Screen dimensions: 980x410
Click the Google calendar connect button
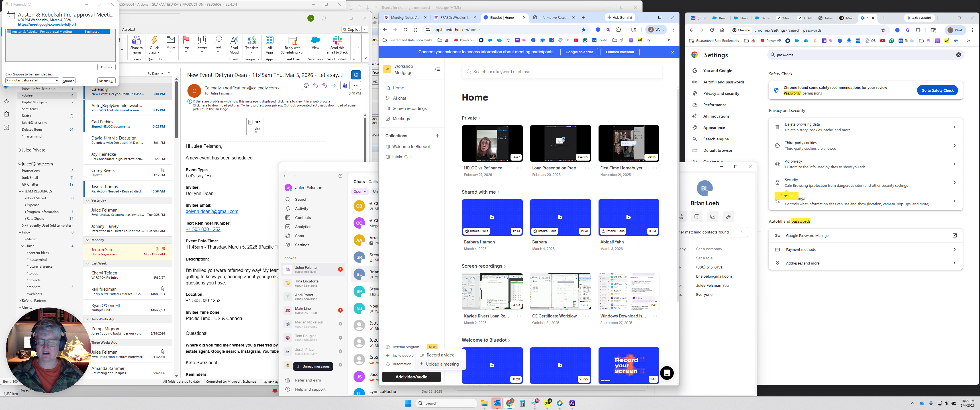[579, 52]
